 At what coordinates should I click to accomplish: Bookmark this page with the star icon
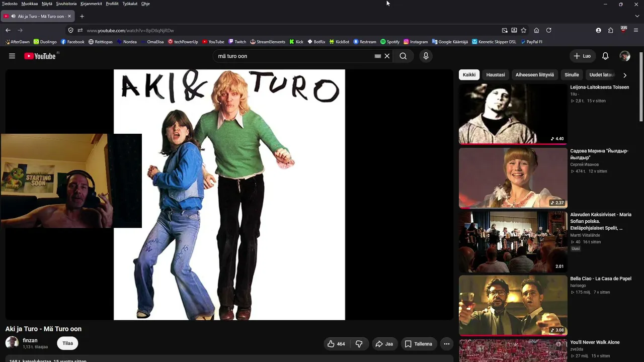pyautogui.click(x=523, y=30)
